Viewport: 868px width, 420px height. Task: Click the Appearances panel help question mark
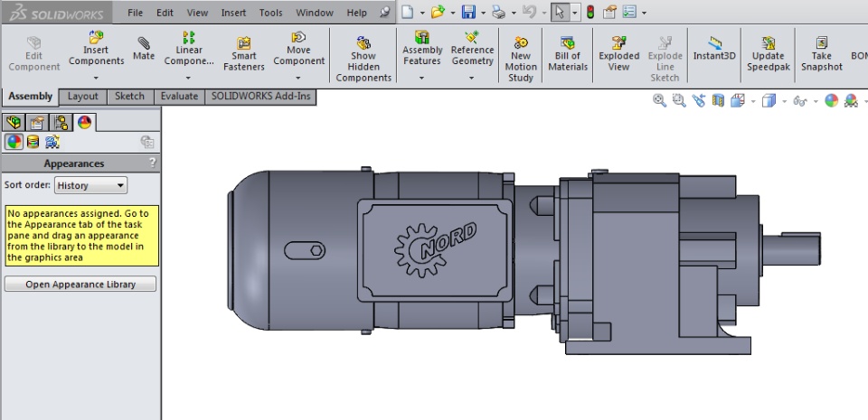coord(152,163)
